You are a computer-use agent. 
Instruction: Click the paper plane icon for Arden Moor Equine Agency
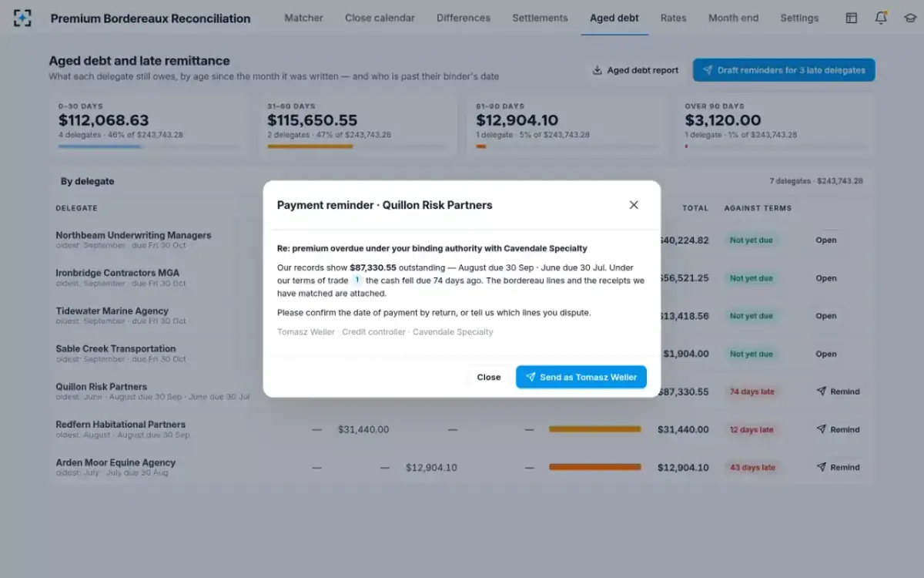821,467
